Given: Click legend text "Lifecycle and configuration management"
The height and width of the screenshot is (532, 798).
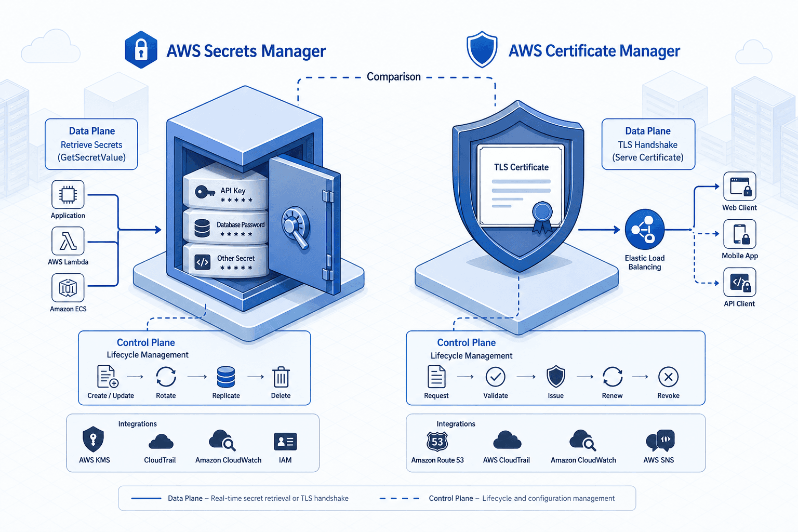Looking at the screenshot, I should (x=548, y=498).
